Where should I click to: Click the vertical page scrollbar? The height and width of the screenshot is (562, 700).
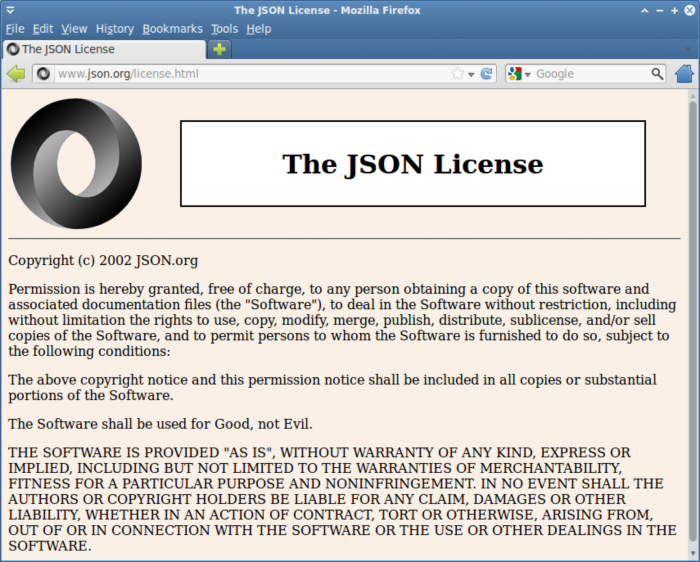pos(693,322)
